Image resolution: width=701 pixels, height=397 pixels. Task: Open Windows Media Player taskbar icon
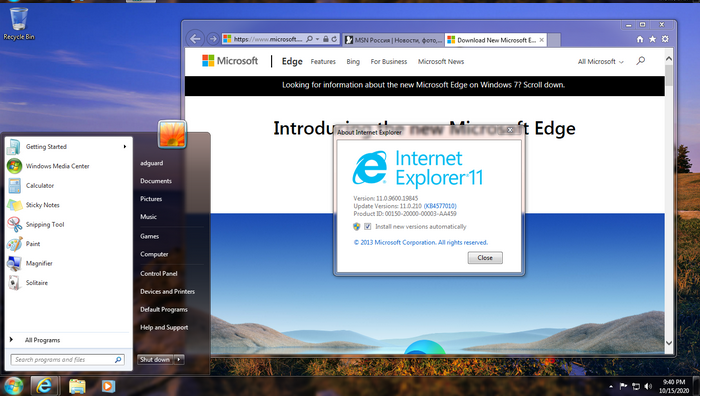click(108, 385)
